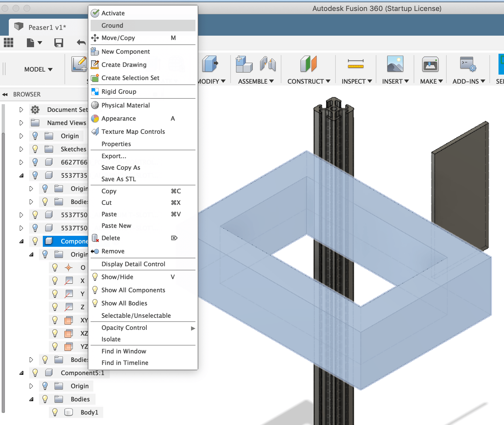
Task: Save the design with the floppy disk icon
Action: [x=59, y=42]
